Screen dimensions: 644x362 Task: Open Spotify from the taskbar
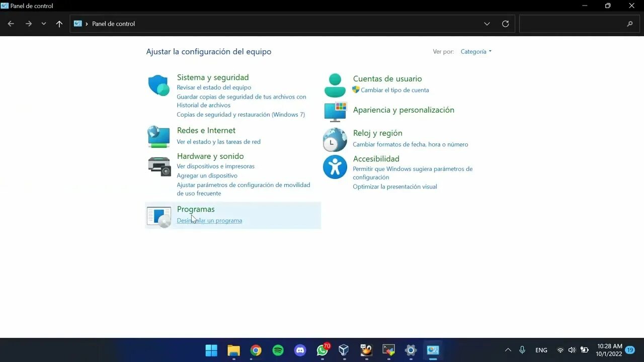click(278, 350)
